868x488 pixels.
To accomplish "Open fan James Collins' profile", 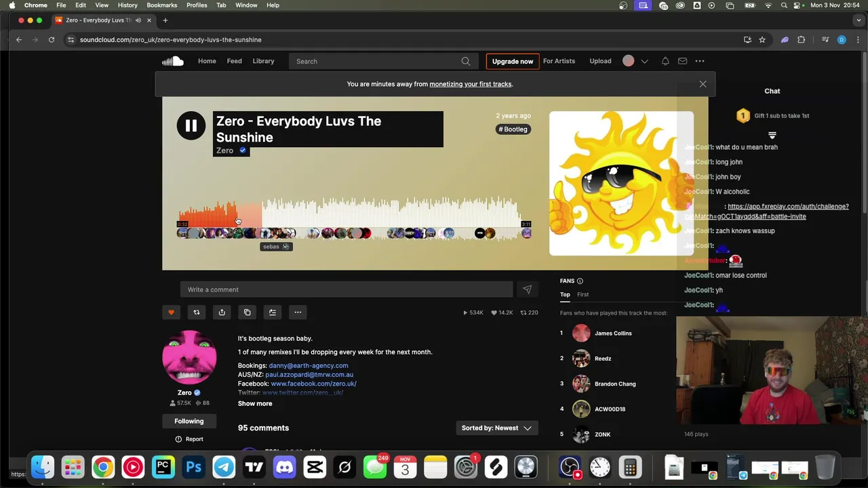I will click(613, 333).
